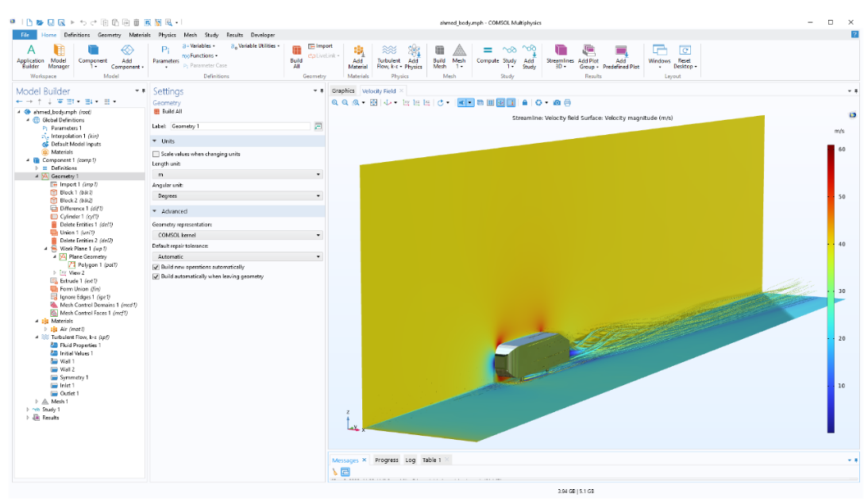Open the Progress tab
868x501 pixels.
387,460
